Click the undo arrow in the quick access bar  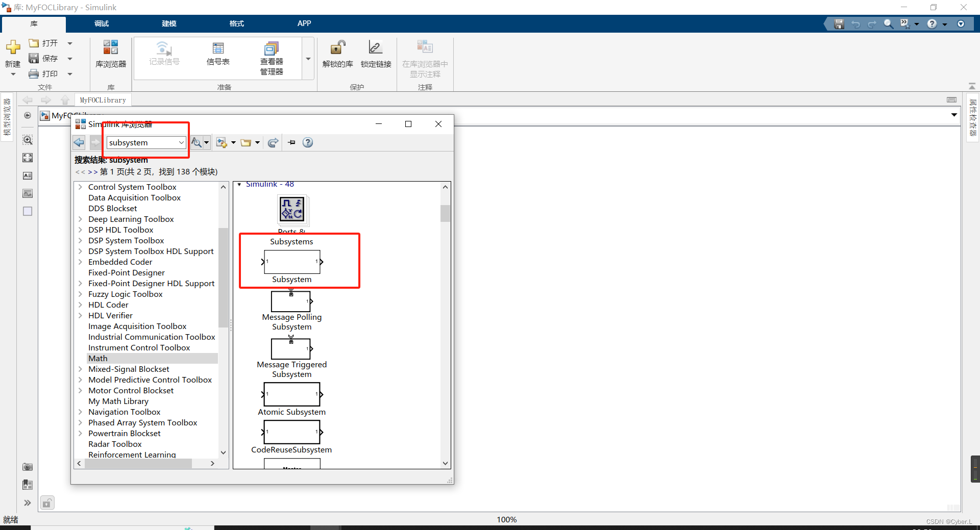tap(856, 24)
